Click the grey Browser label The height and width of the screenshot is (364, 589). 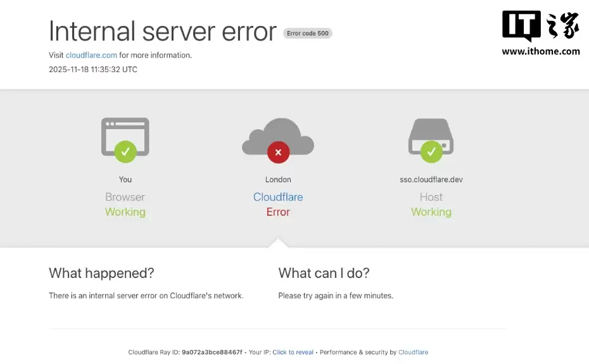(x=125, y=197)
